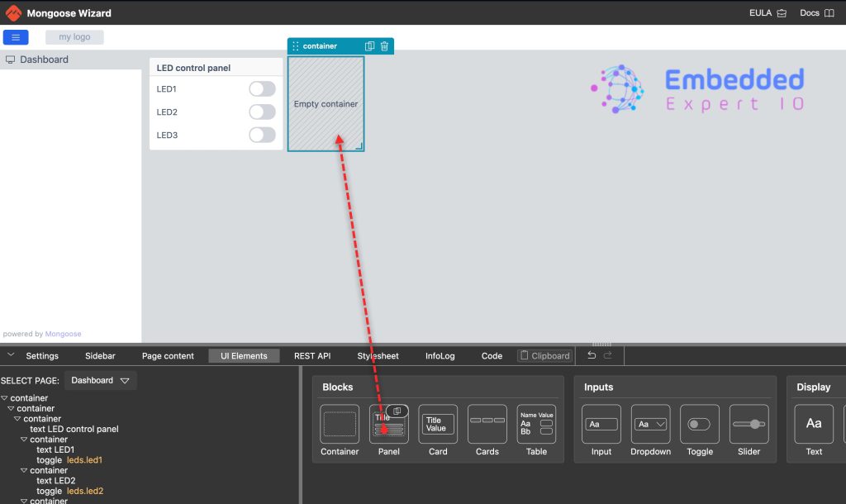Select the Card block element

pyautogui.click(x=438, y=424)
